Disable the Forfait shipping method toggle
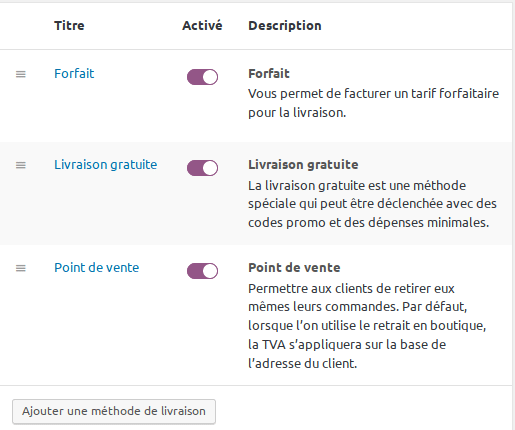Screen dimensions: 515x430 coord(202,77)
